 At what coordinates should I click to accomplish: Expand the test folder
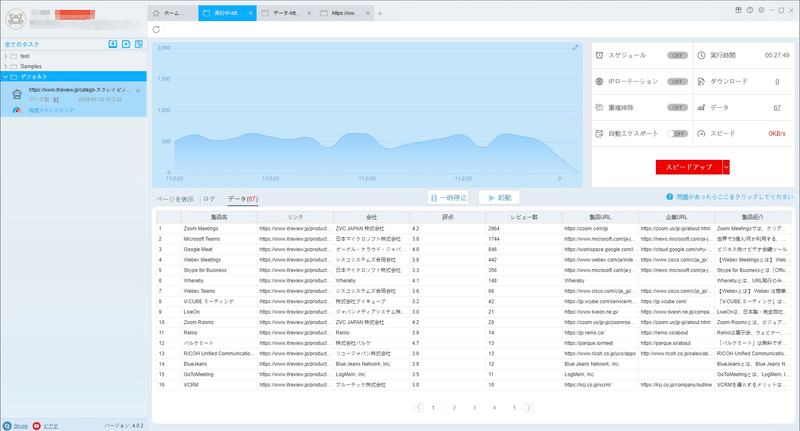pyautogui.click(x=6, y=56)
